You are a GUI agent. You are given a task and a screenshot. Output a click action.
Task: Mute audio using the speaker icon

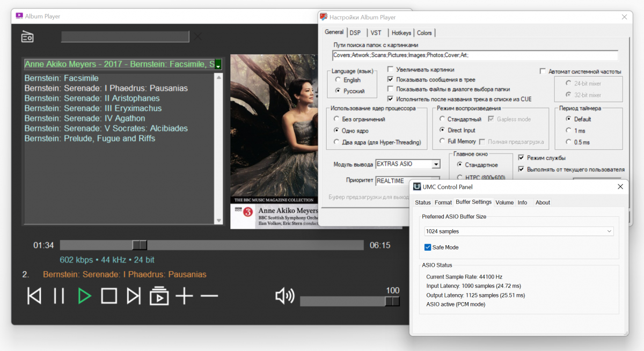click(x=284, y=296)
